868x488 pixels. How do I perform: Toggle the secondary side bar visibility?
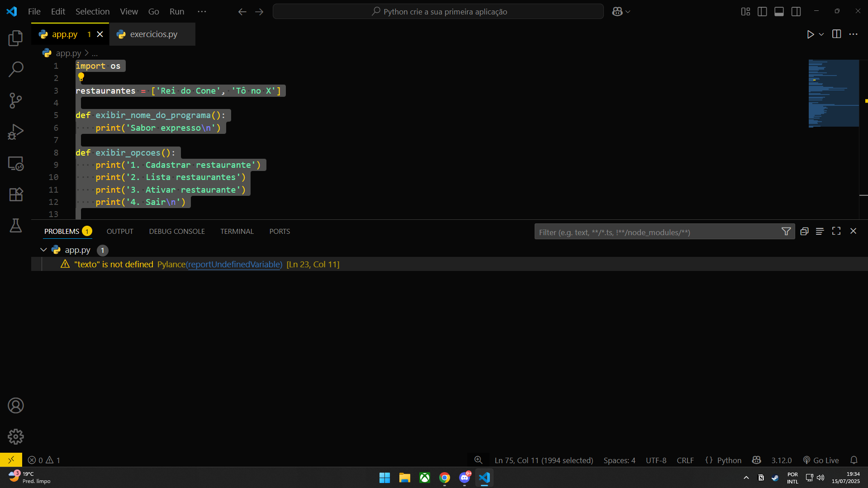tap(796, 11)
